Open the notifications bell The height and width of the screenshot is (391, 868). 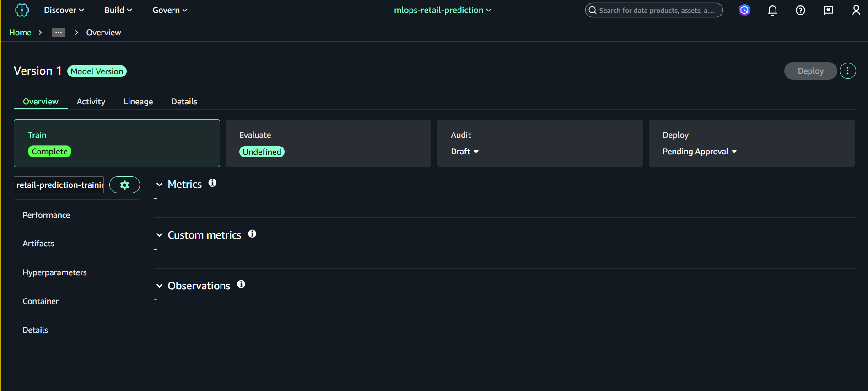tap(772, 10)
